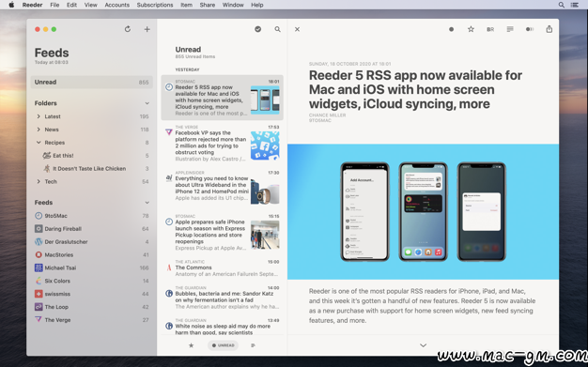Toggle read status dot in article toolbar

452,29
